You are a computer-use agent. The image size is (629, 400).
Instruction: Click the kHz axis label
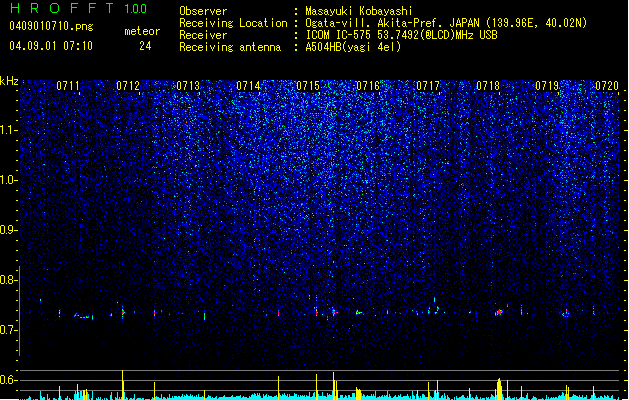pos(9,81)
